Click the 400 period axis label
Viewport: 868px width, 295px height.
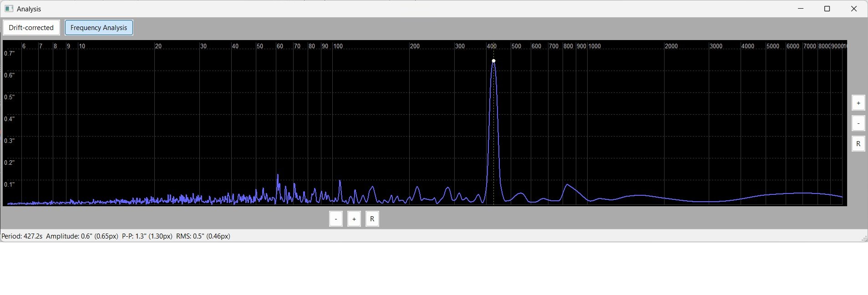[492, 46]
